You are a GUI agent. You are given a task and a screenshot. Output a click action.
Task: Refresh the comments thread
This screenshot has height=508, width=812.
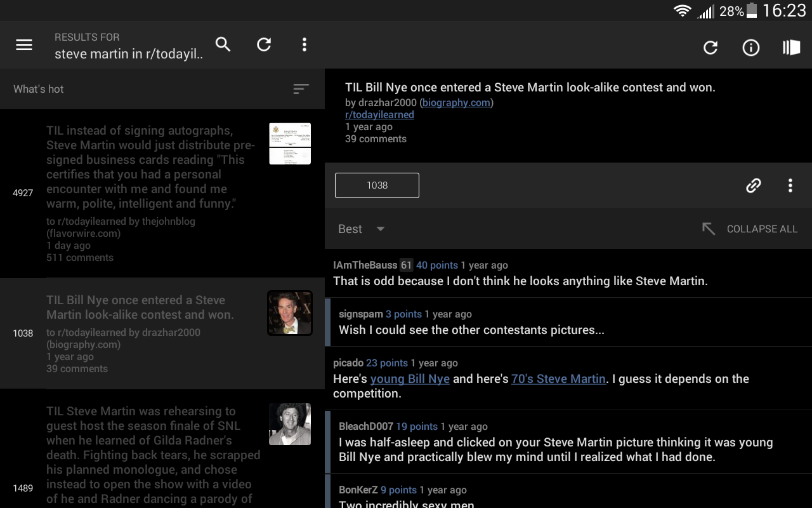pos(710,48)
